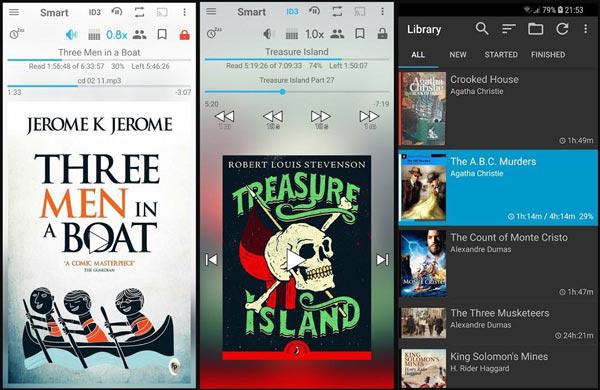Image resolution: width=600 pixels, height=390 pixels.
Task: Select The A.B.C. Murders book entry
Action: point(498,188)
